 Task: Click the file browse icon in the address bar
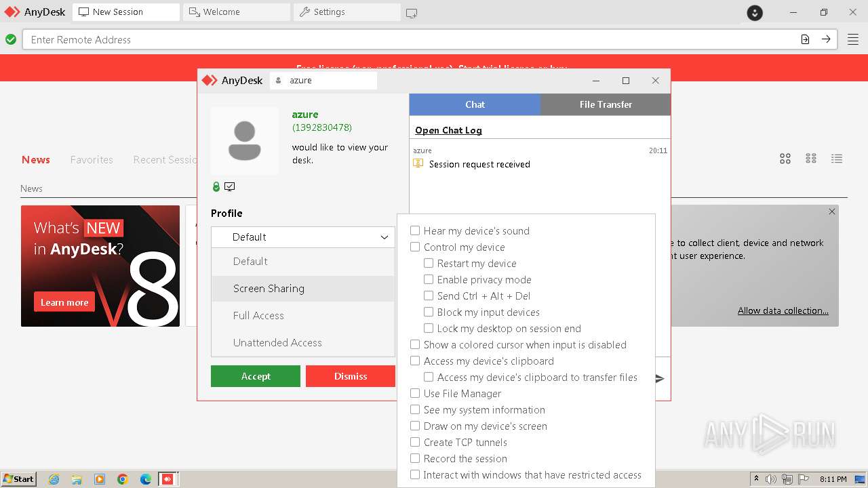tap(805, 39)
